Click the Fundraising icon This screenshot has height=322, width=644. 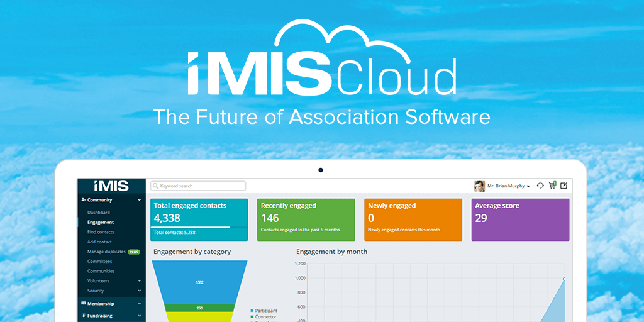tap(84, 316)
